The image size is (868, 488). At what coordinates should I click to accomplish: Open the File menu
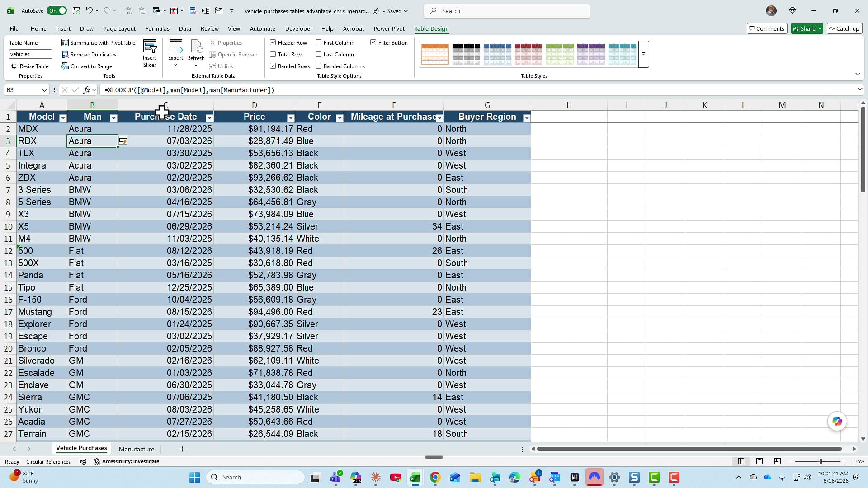[x=14, y=28]
